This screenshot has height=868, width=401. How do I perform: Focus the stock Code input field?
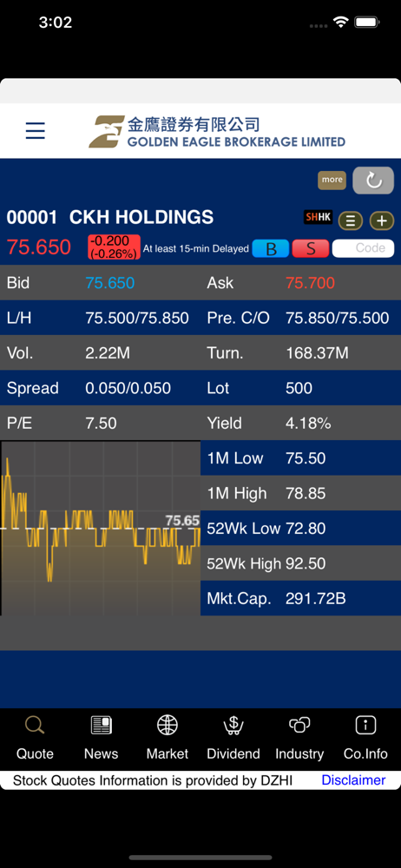(364, 248)
